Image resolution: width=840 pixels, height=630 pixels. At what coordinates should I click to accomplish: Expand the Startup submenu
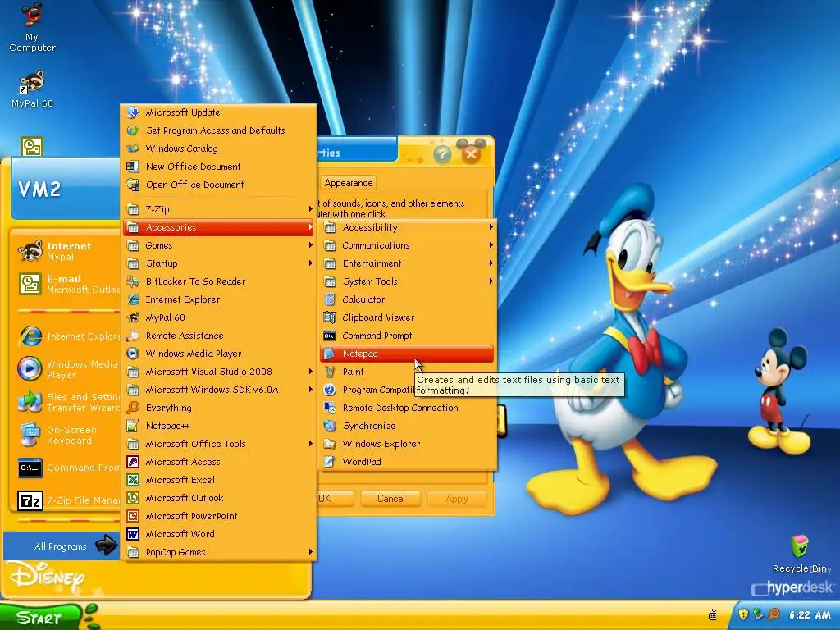[x=218, y=263]
